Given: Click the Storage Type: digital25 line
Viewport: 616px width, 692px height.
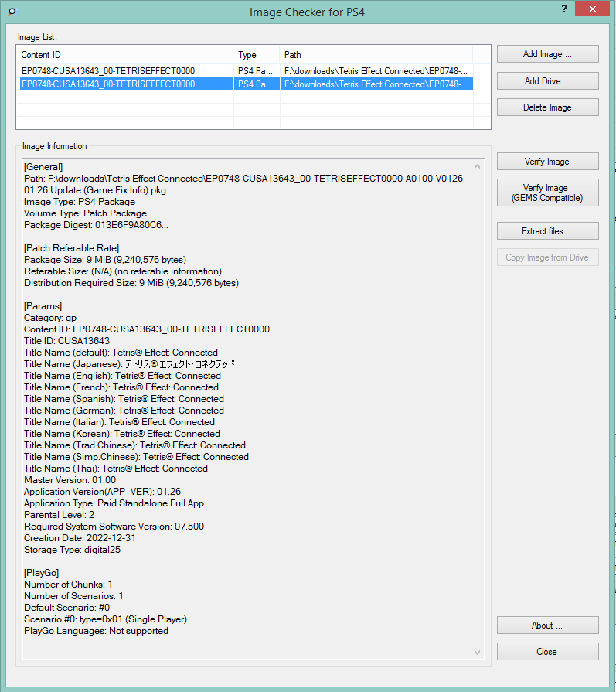Looking at the screenshot, I should click(x=72, y=550).
